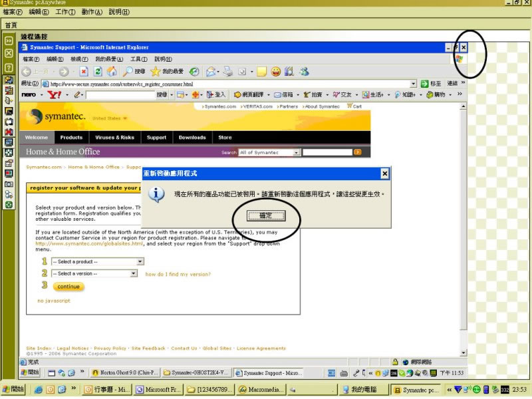Viewport: 532px width, 399px height.
Task: Click the red X sidebar icon in pcAnywhere
Action: 9,132
